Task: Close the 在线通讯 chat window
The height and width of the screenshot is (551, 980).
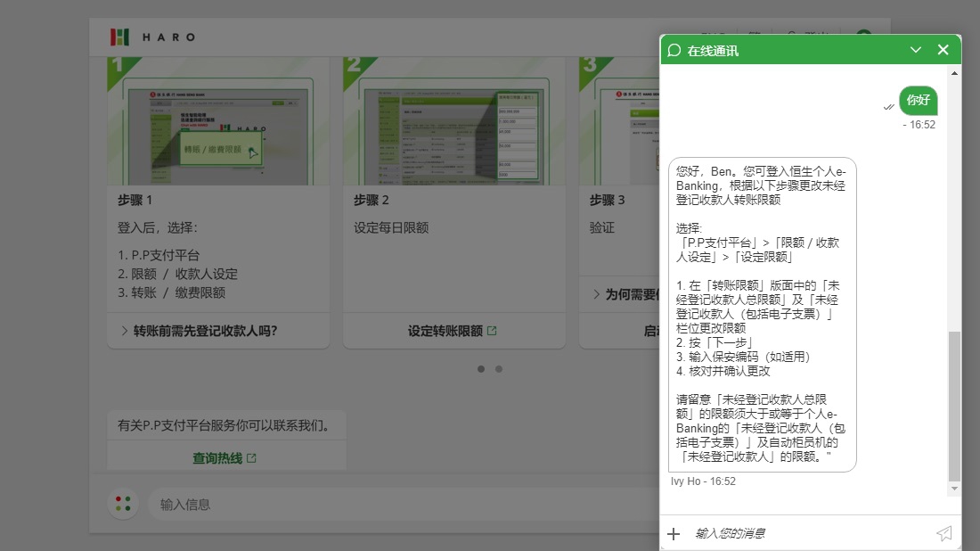Action: (x=943, y=50)
